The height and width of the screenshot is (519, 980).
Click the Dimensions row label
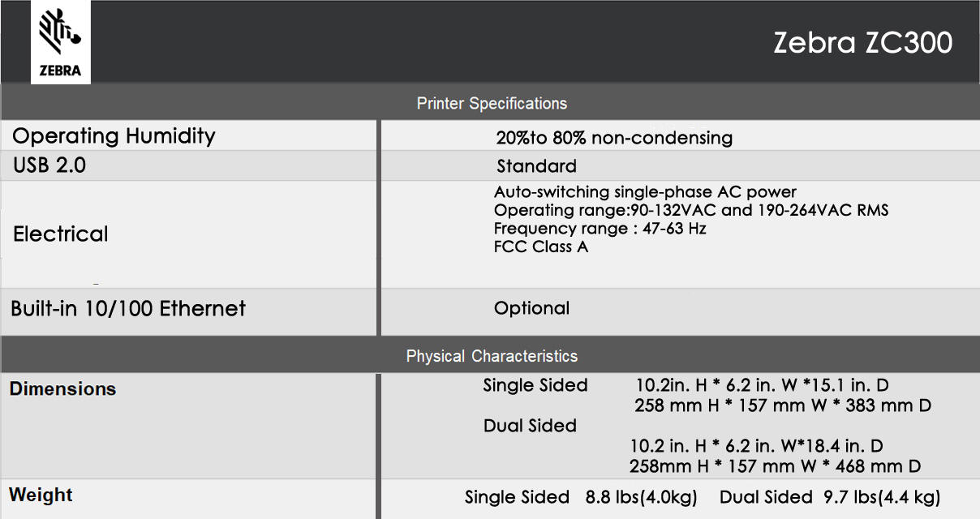[62, 389]
